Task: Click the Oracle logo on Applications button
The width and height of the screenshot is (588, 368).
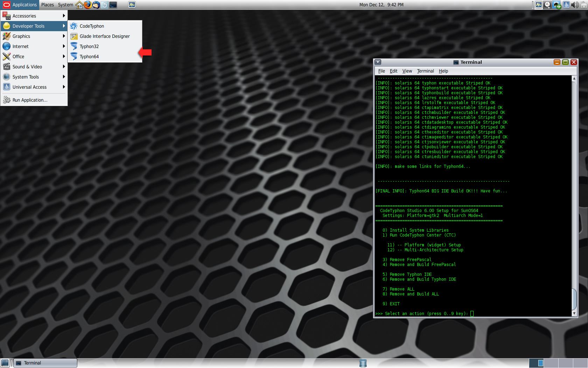Action: coord(7,5)
